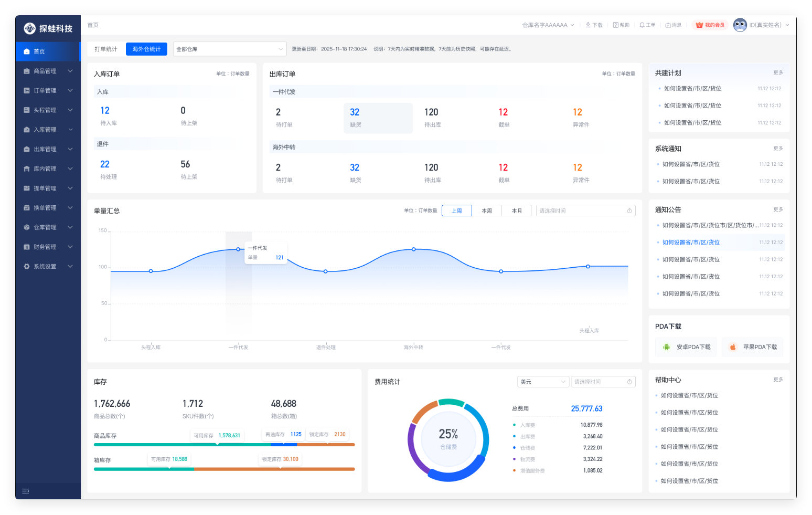
Task: Click the sidebar collapse icon at bottom
Action: [26, 491]
